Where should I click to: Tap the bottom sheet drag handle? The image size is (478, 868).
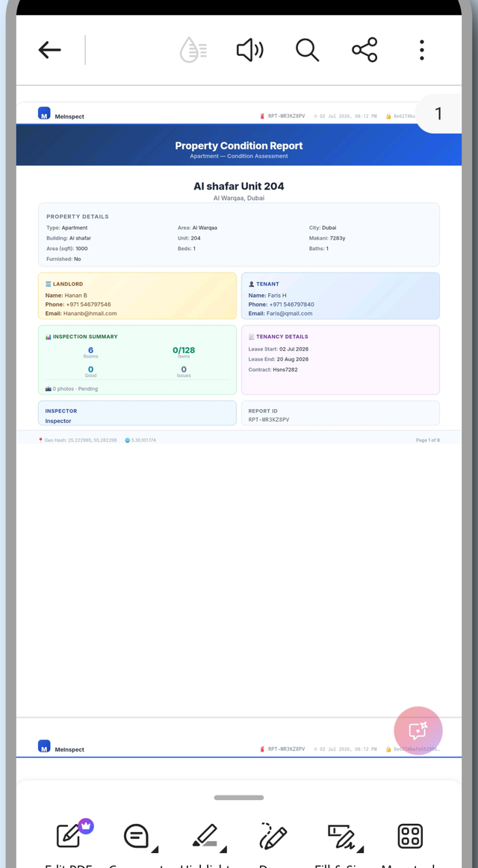(239, 798)
